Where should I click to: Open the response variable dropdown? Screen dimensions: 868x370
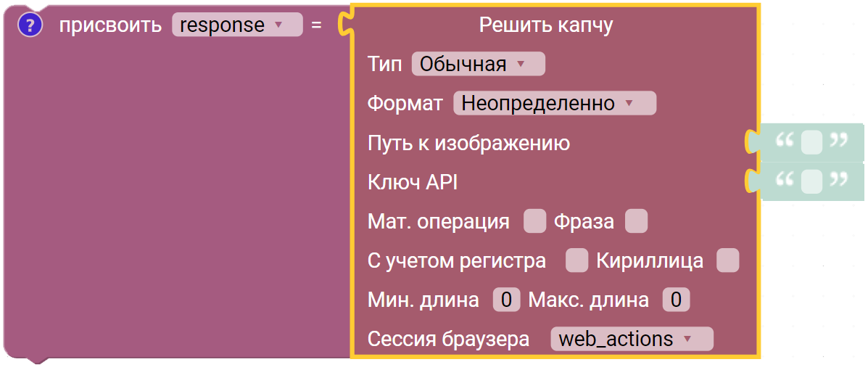236,25
